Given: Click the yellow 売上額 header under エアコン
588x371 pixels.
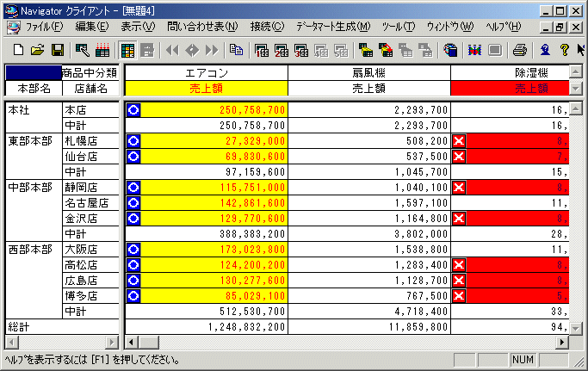Looking at the screenshot, I should tap(207, 89).
